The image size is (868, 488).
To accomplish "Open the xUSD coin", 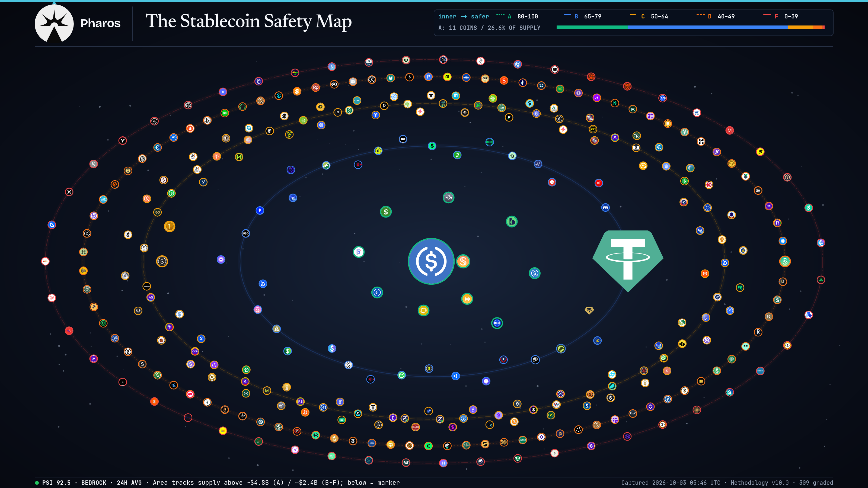I will (501, 108).
